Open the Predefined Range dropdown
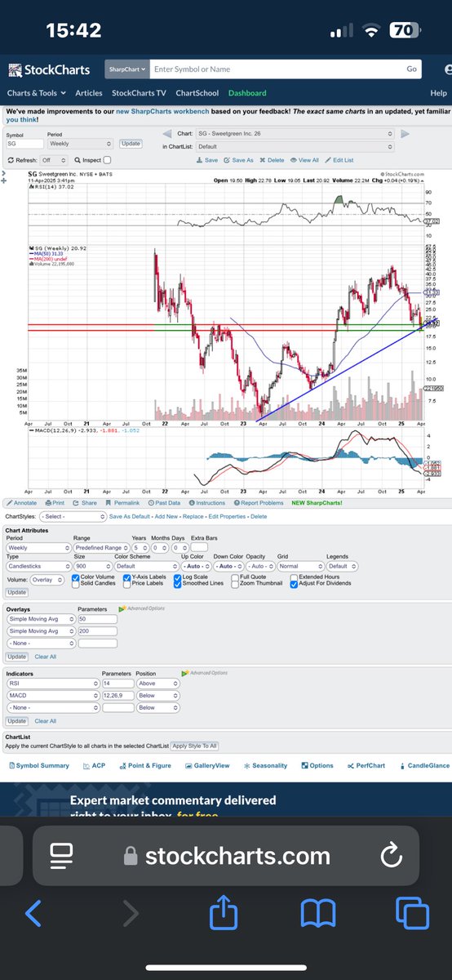 (x=101, y=549)
